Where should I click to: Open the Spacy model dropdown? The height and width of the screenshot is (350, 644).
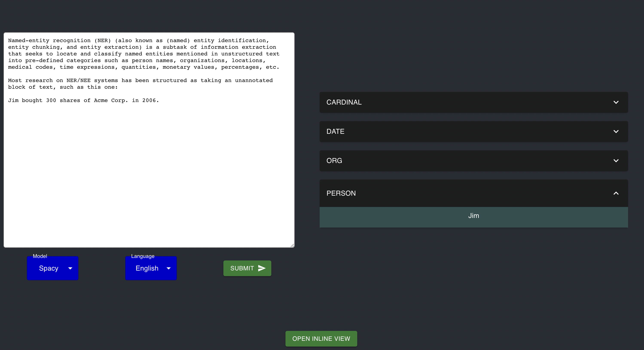click(49, 268)
